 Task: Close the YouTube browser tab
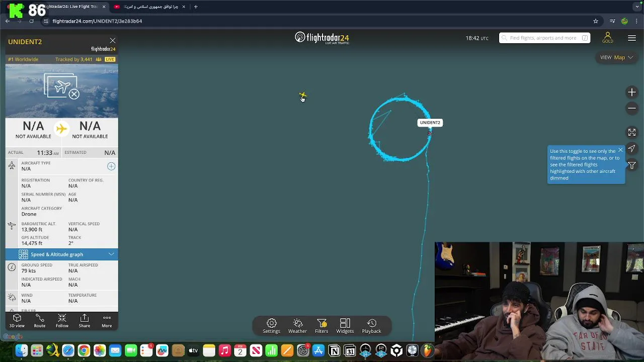[x=184, y=7]
